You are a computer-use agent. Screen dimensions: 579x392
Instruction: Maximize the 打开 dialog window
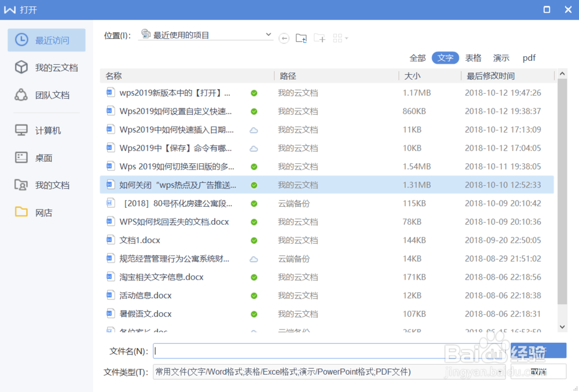(547, 10)
